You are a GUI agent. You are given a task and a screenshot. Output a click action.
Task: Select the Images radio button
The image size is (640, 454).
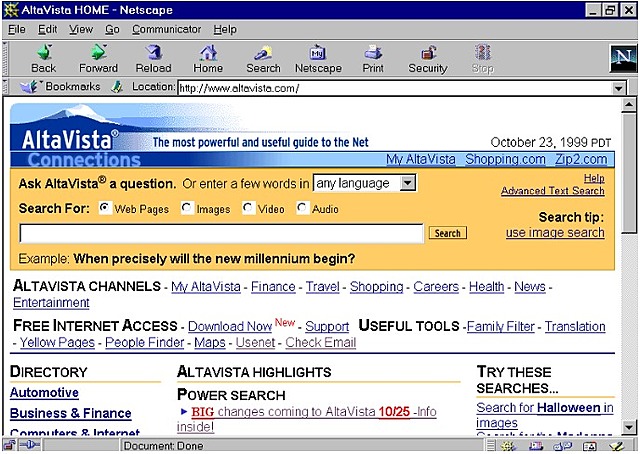tap(187, 208)
